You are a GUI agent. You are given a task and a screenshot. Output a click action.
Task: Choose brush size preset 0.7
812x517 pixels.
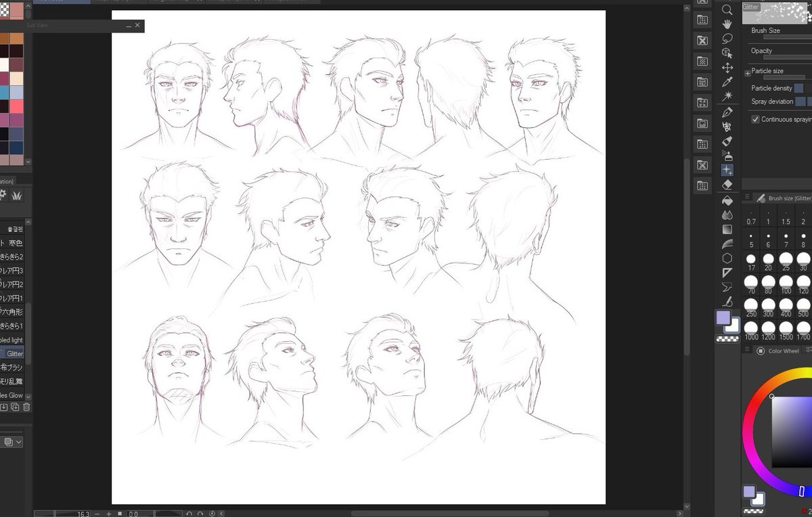[x=751, y=218]
